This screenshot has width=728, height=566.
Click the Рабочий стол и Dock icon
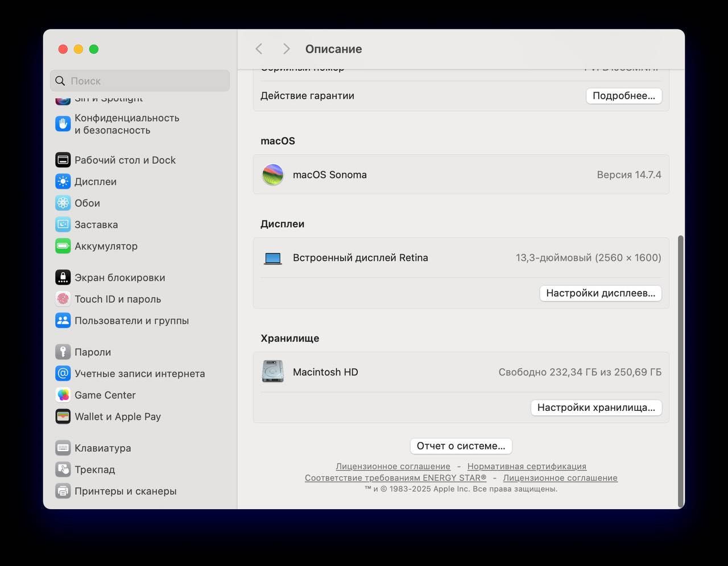tap(63, 160)
